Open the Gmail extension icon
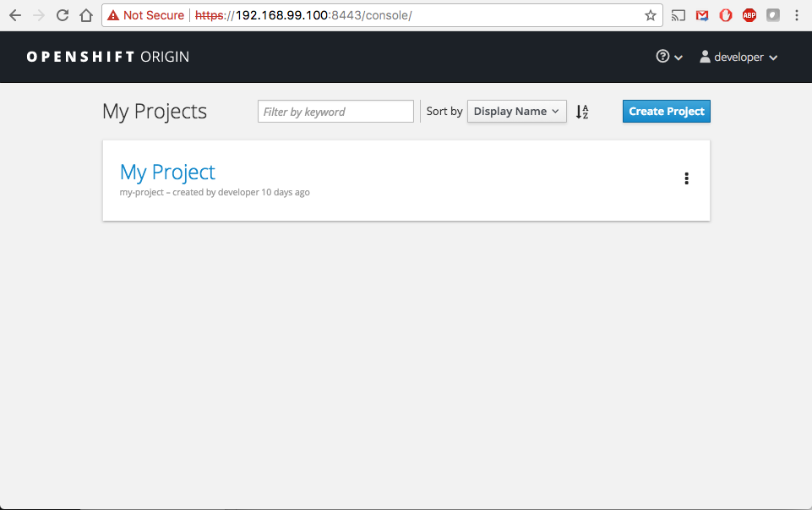Viewport: 812px width, 510px height. (701, 15)
